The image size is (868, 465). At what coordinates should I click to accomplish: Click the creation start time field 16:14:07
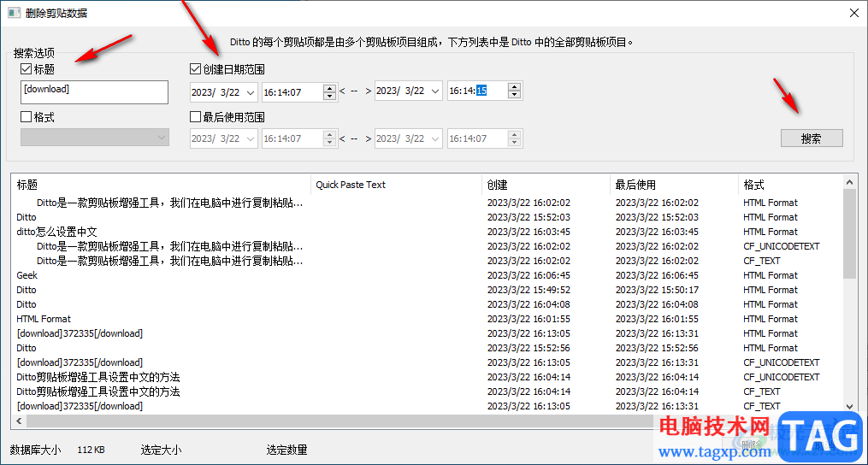click(292, 92)
